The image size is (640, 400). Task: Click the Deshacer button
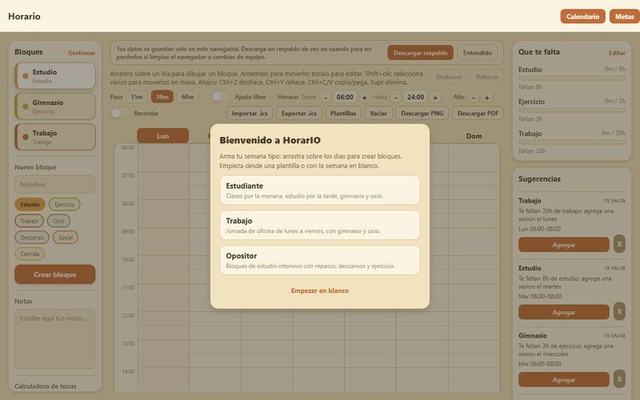449,77
